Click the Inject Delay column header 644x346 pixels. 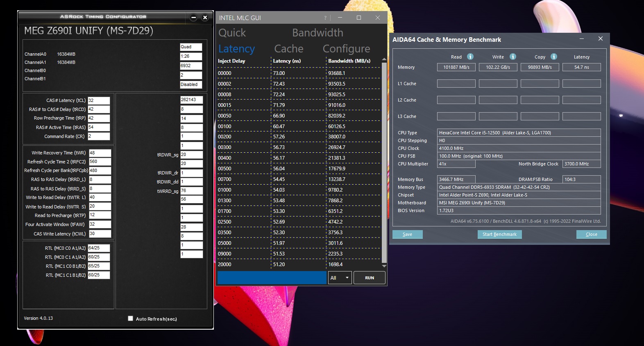pos(231,61)
